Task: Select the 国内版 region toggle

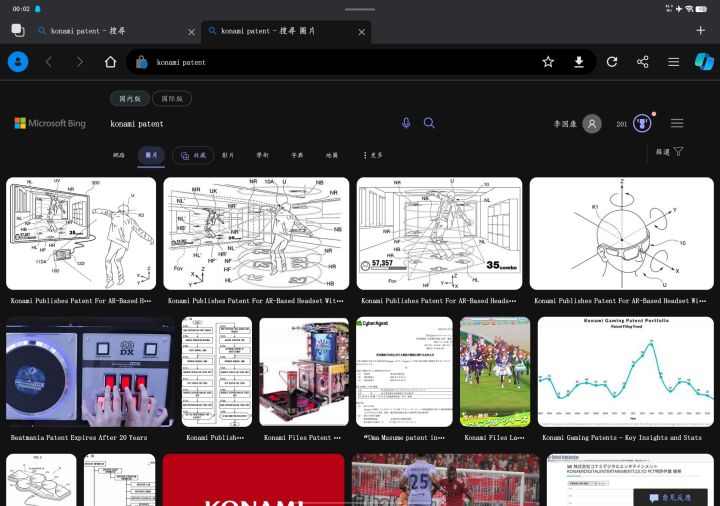Action: point(130,98)
